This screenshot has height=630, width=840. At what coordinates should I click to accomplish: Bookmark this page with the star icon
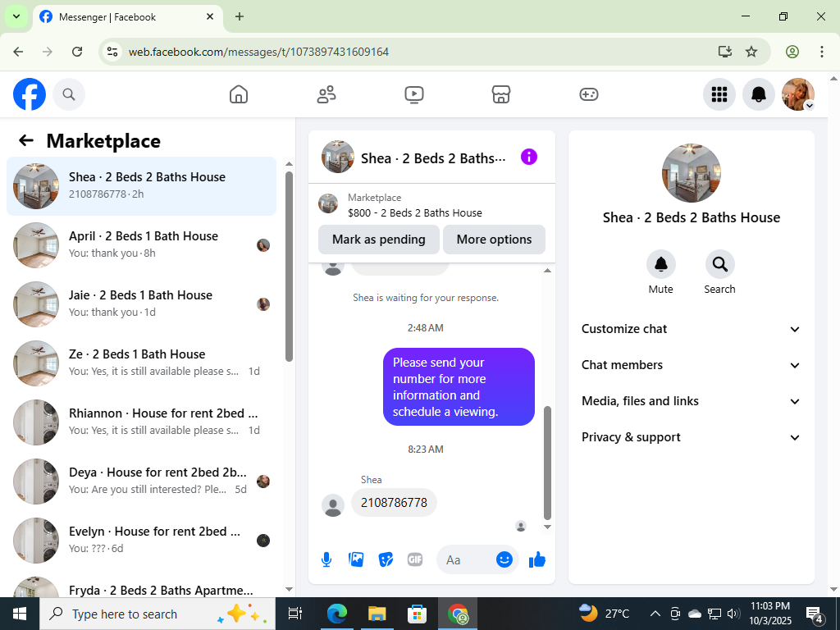751,52
